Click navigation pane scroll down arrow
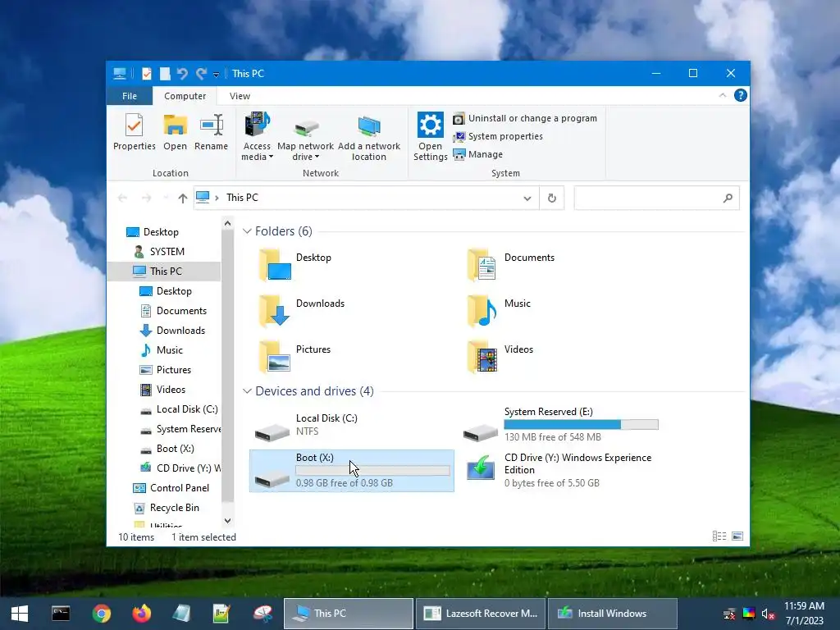Viewport: 840px width, 630px height. click(x=228, y=521)
